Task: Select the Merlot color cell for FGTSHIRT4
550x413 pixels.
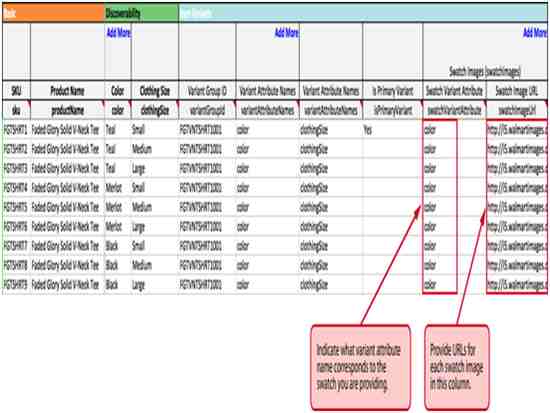Action: pyautogui.click(x=118, y=188)
